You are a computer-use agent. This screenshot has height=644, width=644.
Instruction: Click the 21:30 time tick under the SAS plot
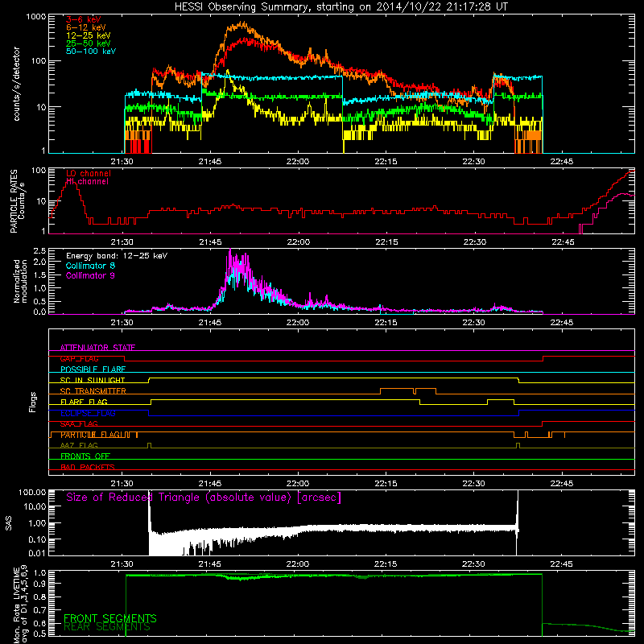[122, 564]
